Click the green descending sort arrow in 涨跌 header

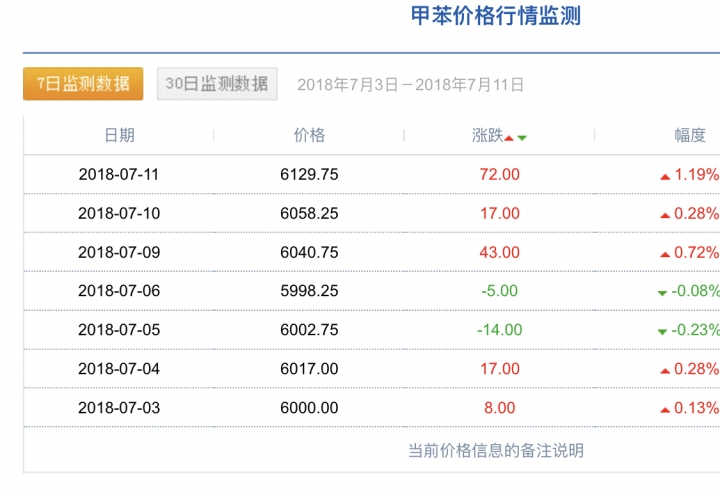(522, 138)
